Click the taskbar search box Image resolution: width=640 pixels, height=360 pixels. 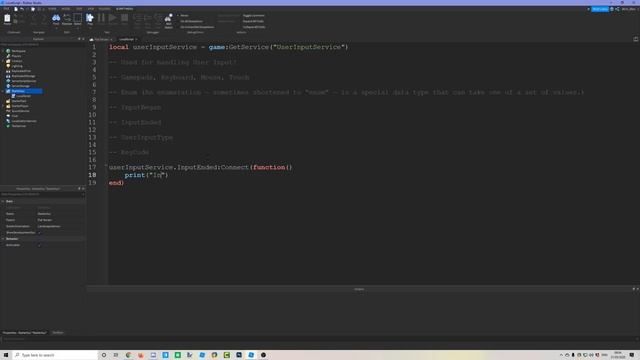pyautogui.click(x=55, y=355)
